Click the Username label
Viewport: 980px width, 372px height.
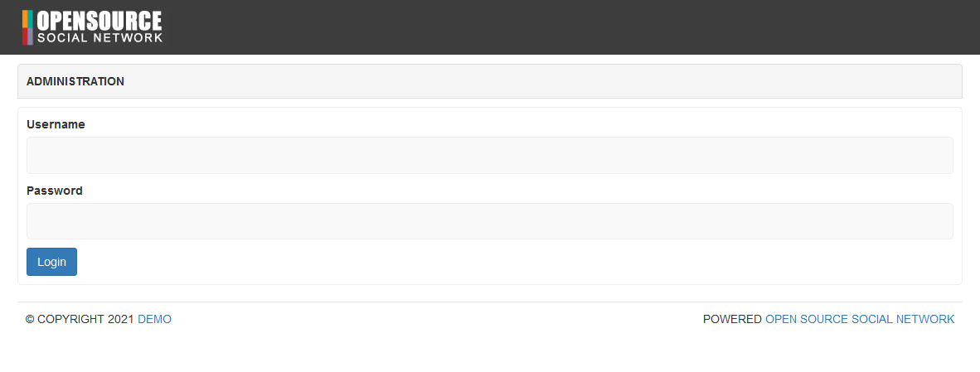56,124
